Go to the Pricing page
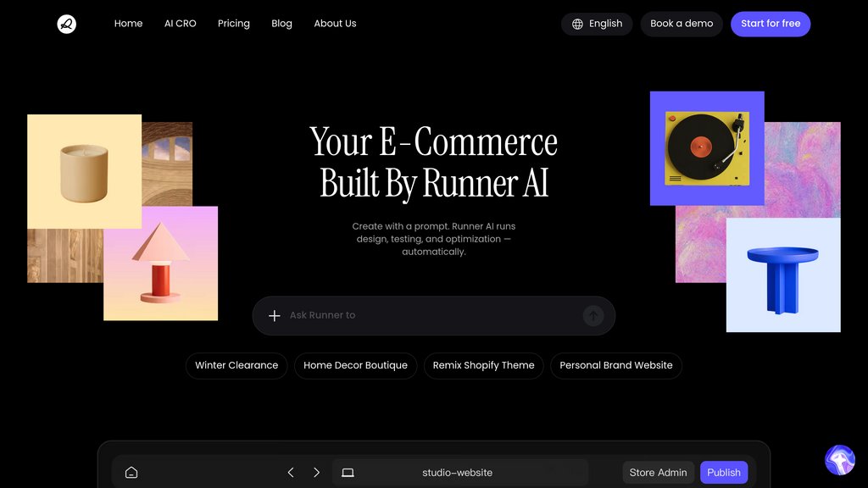The image size is (868, 488). coord(233,24)
